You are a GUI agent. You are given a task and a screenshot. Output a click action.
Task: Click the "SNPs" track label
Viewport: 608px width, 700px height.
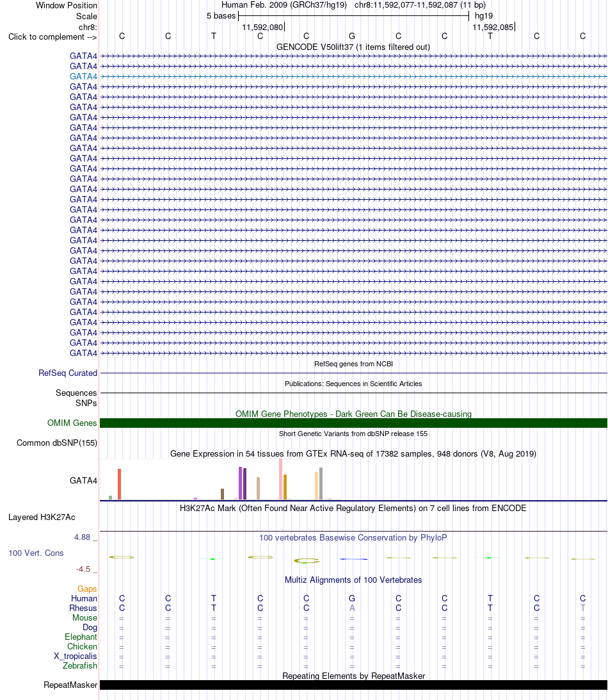[x=86, y=403]
